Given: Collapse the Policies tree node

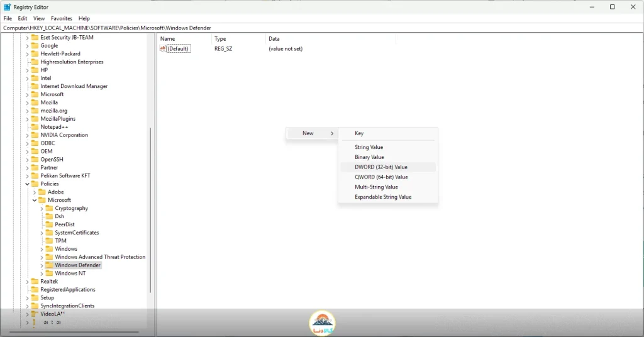Looking at the screenshot, I should point(28,184).
